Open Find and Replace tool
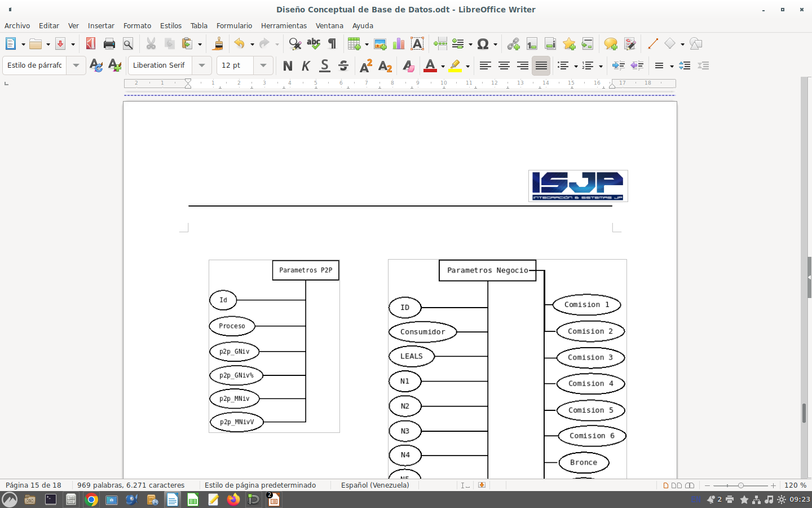The height and width of the screenshot is (508, 812). [x=294, y=43]
